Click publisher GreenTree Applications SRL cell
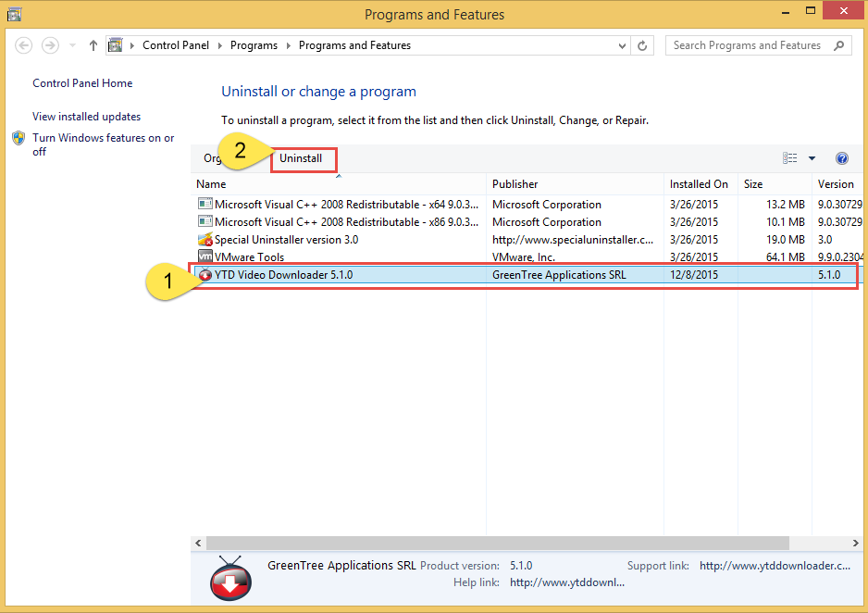 [559, 275]
